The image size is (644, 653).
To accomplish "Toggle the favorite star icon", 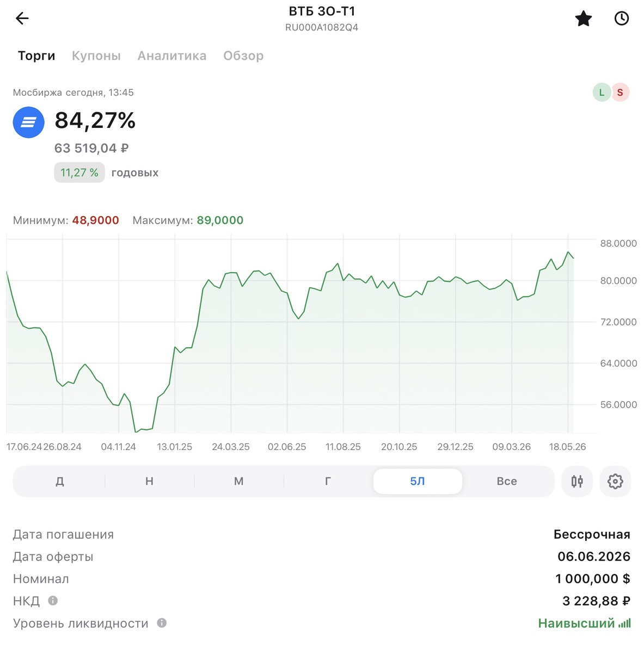I will pos(584,19).
